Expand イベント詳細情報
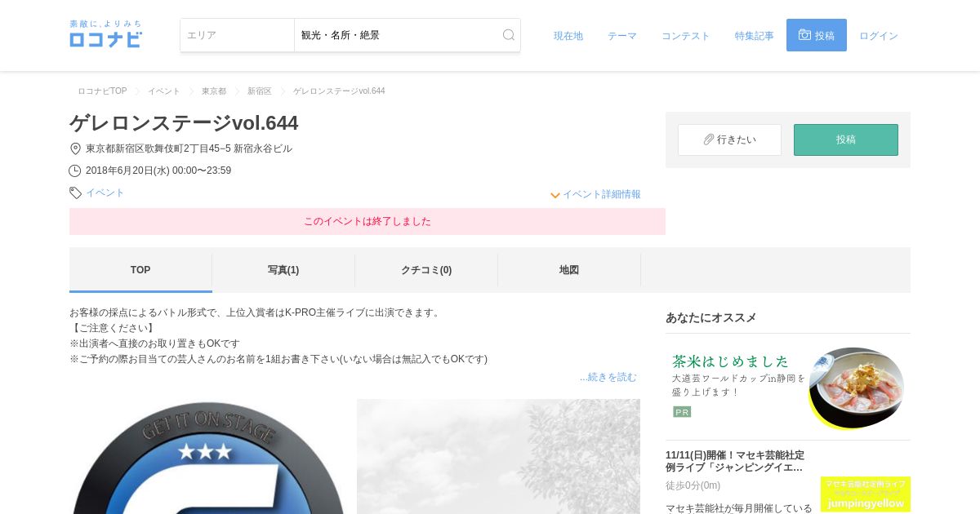This screenshot has width=980, height=514. click(595, 194)
